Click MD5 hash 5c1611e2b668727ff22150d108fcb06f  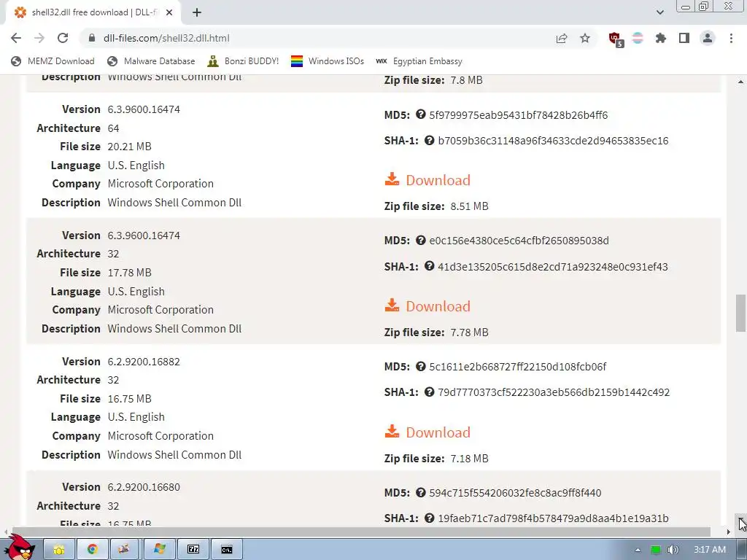(x=517, y=367)
